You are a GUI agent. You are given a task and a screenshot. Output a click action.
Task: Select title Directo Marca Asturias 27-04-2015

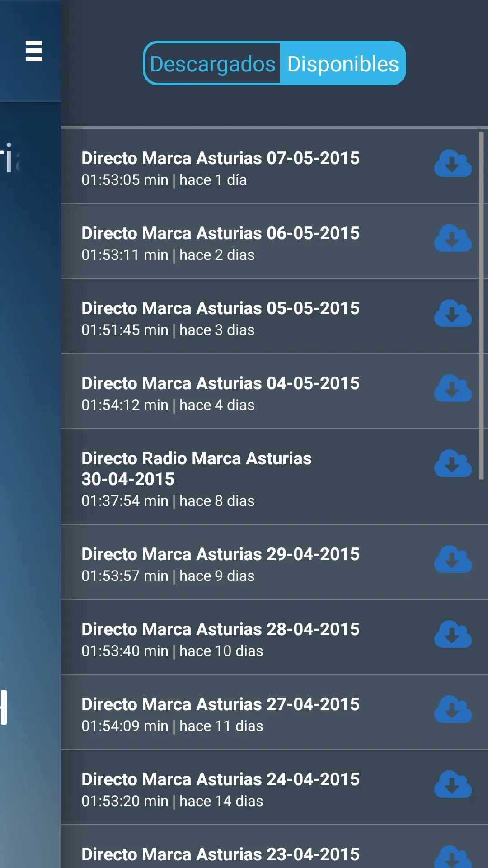[x=221, y=704]
